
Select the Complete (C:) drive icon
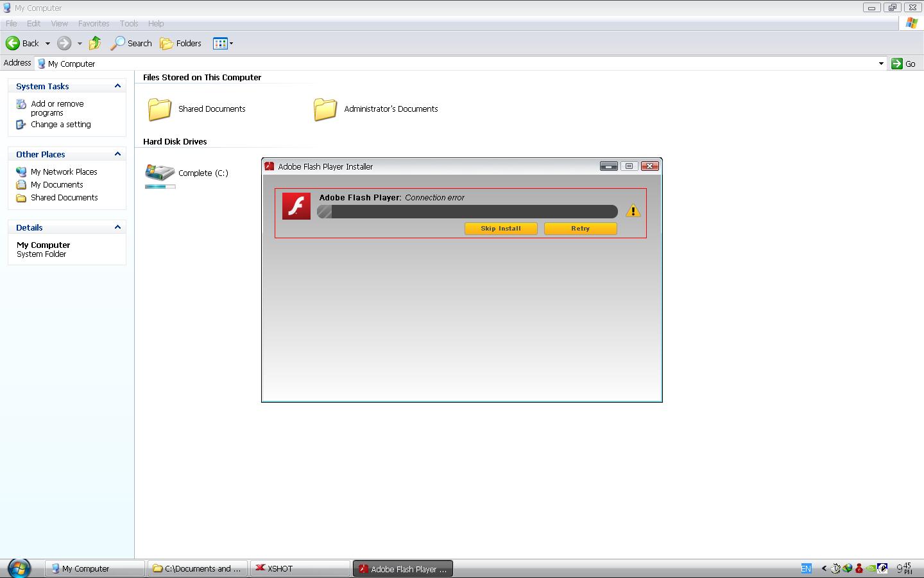pyautogui.click(x=160, y=172)
